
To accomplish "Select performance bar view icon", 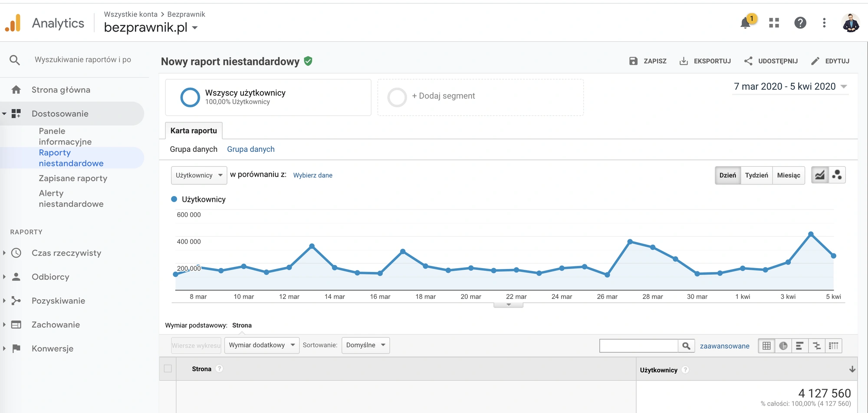I will 799,346.
